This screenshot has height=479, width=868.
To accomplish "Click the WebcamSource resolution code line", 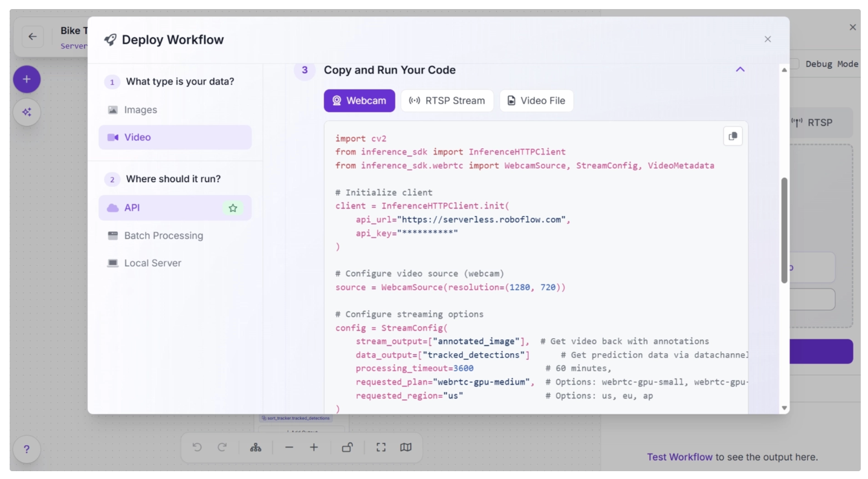I will coord(450,287).
